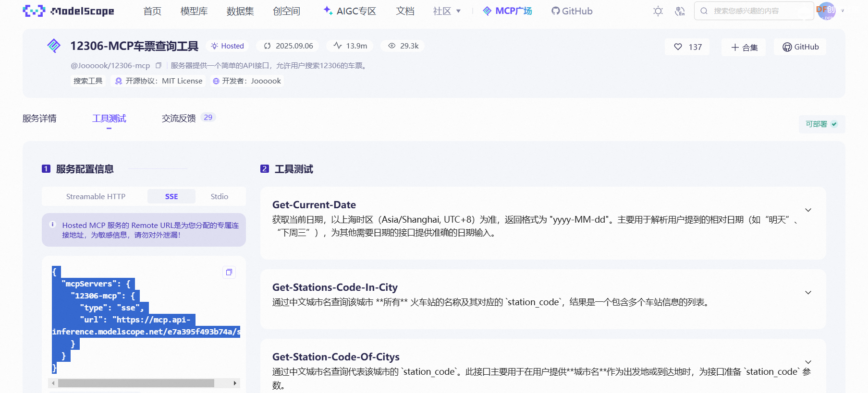Click the eye icon with 29.3k views
Image resolution: width=868 pixels, height=393 pixels.
392,46
